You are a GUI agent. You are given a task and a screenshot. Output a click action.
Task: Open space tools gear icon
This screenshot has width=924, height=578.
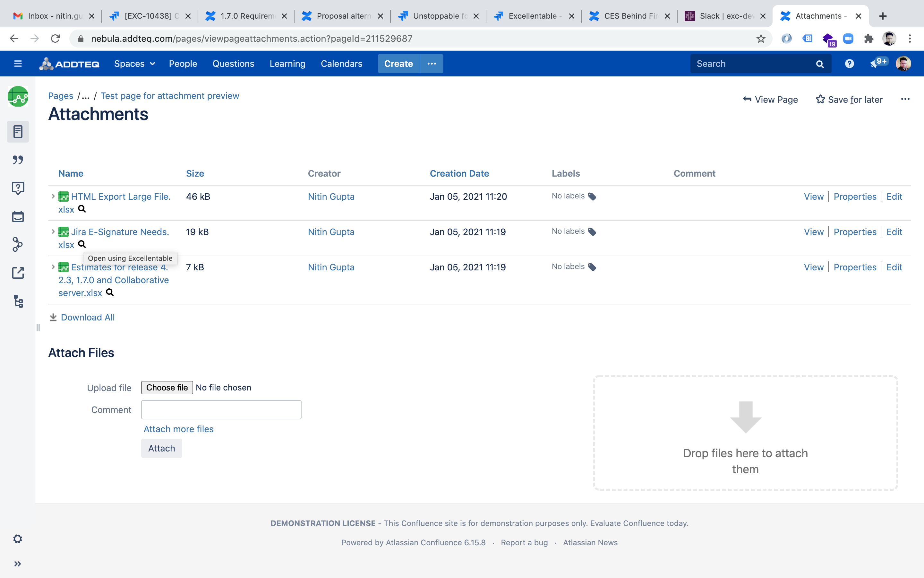click(x=18, y=539)
